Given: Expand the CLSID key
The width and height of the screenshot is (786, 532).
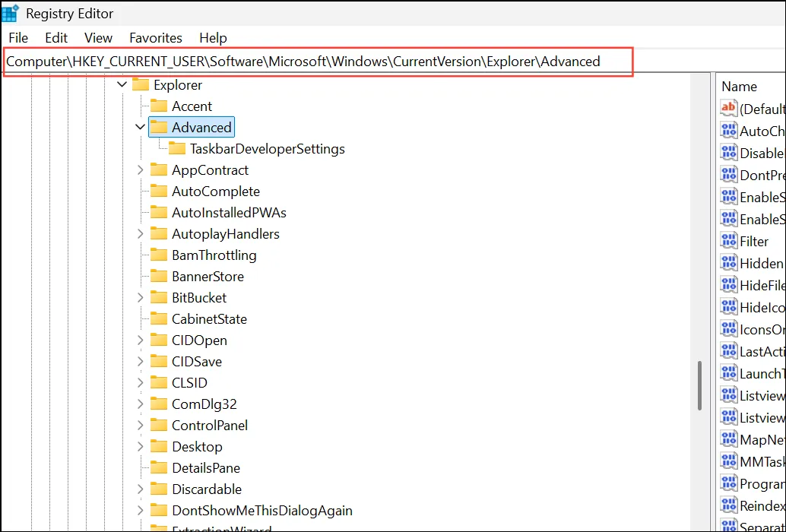Looking at the screenshot, I should pyautogui.click(x=141, y=383).
